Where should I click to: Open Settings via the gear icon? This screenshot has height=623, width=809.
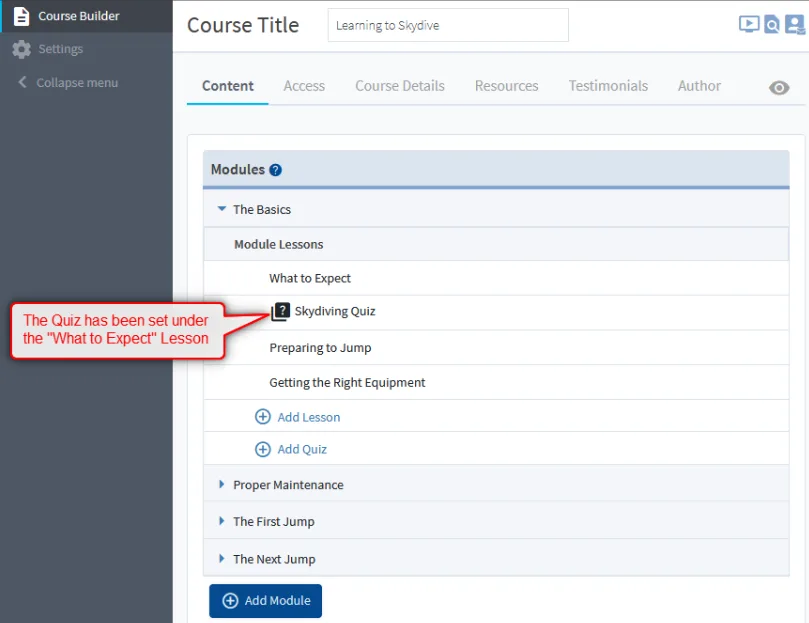click(21, 49)
